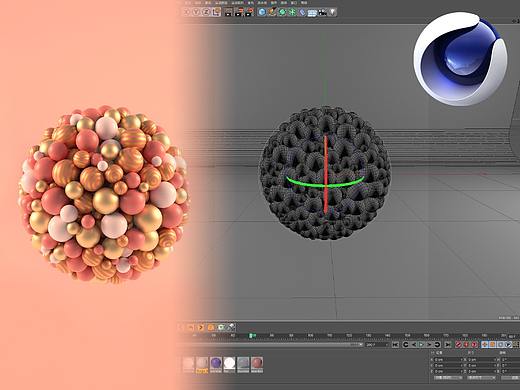The width and height of the screenshot is (520, 390).
Task: Select the gray-blue material thumbnail
Action: pyautogui.click(x=243, y=365)
